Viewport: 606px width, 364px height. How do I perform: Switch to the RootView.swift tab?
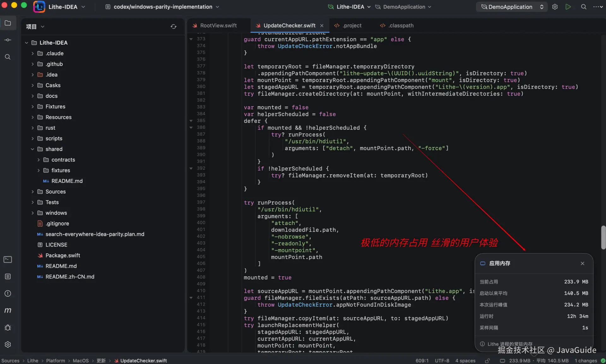coord(215,26)
